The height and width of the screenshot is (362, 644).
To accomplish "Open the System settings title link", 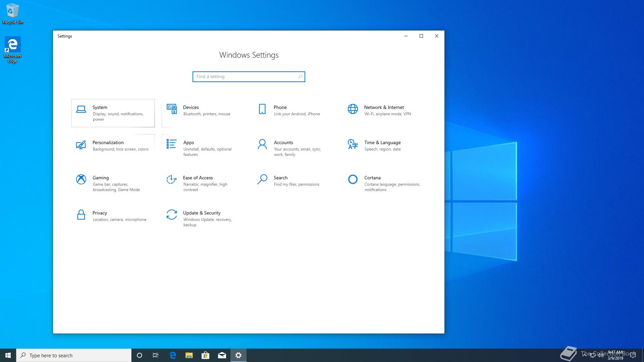I will [100, 107].
